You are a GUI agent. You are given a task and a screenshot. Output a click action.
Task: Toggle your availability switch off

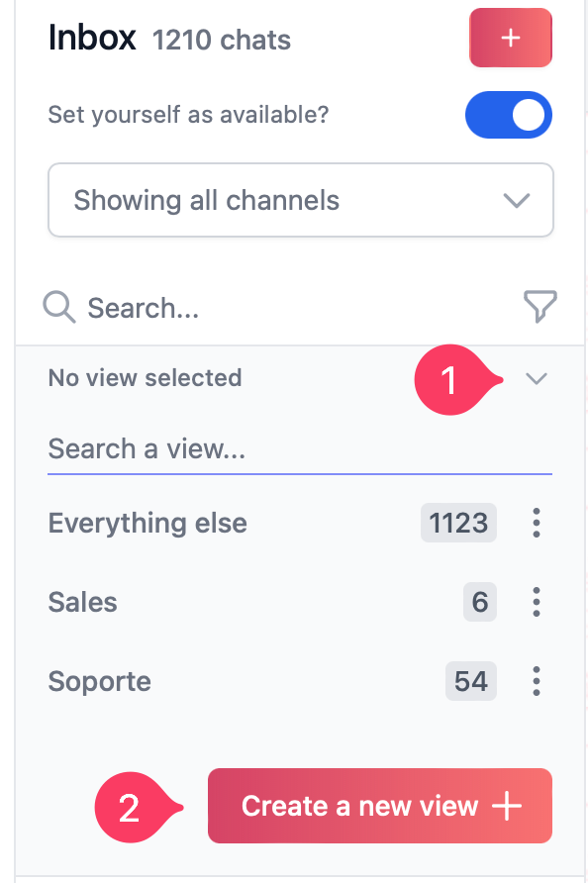[x=509, y=115]
